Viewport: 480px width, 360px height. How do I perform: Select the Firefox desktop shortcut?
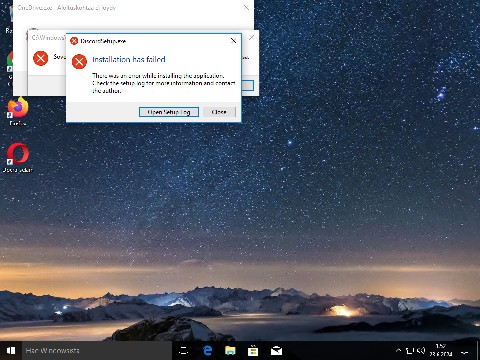(x=18, y=112)
